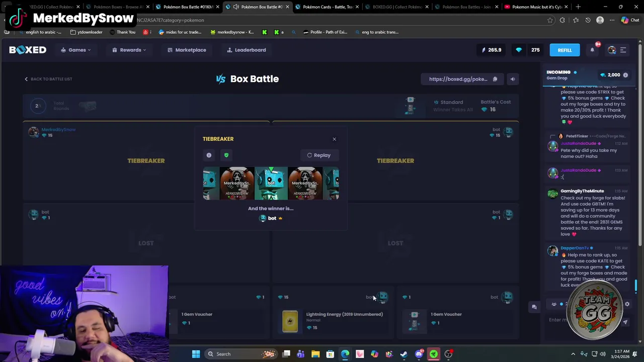The image size is (644, 362).
Task: Copy the boxed.gg battle link
Action: coord(495,79)
